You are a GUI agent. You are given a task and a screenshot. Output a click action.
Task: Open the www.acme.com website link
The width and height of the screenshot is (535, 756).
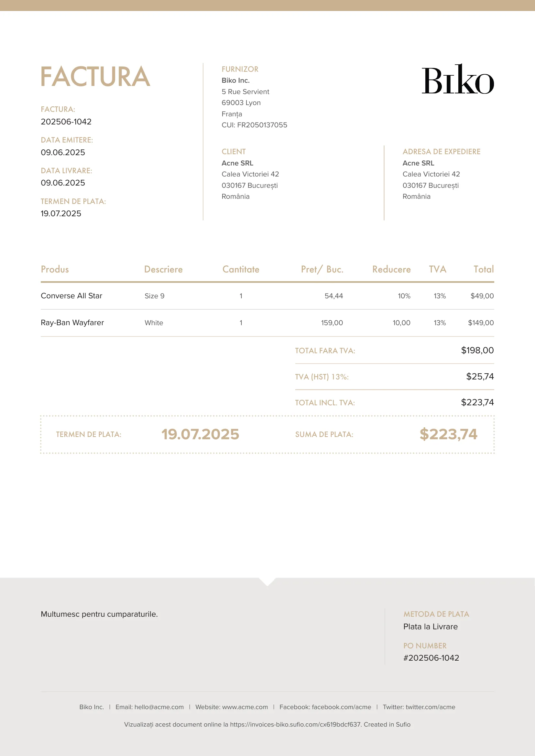[x=245, y=707]
